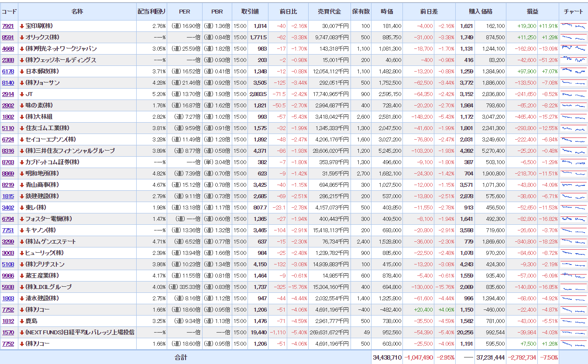588x364 pixels.
Task: Open the mini chart for 宝印刷(株)
Action: coord(573,26)
